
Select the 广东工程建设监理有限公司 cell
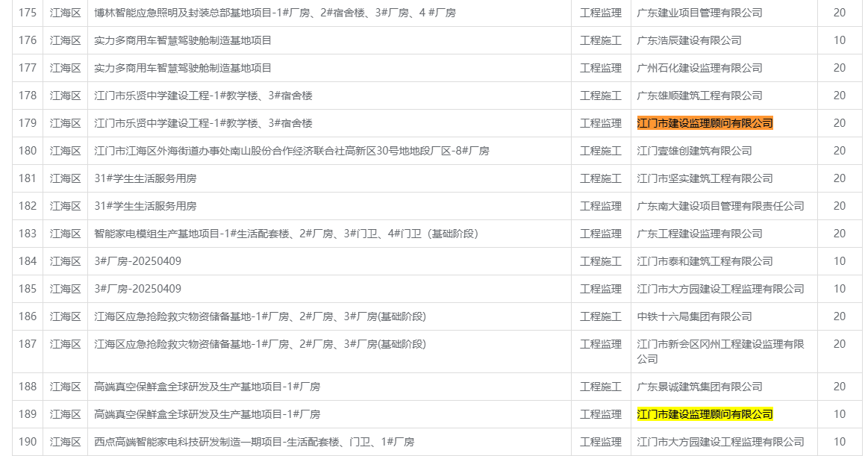coord(699,234)
